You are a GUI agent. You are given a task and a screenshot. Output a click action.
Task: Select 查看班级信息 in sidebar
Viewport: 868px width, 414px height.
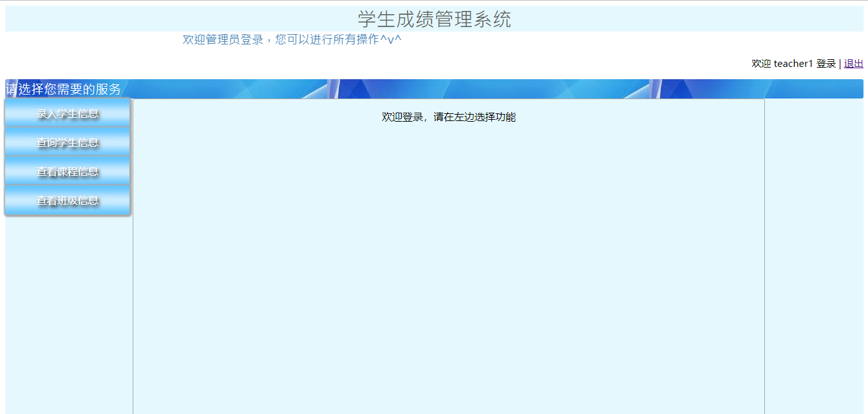click(x=68, y=200)
